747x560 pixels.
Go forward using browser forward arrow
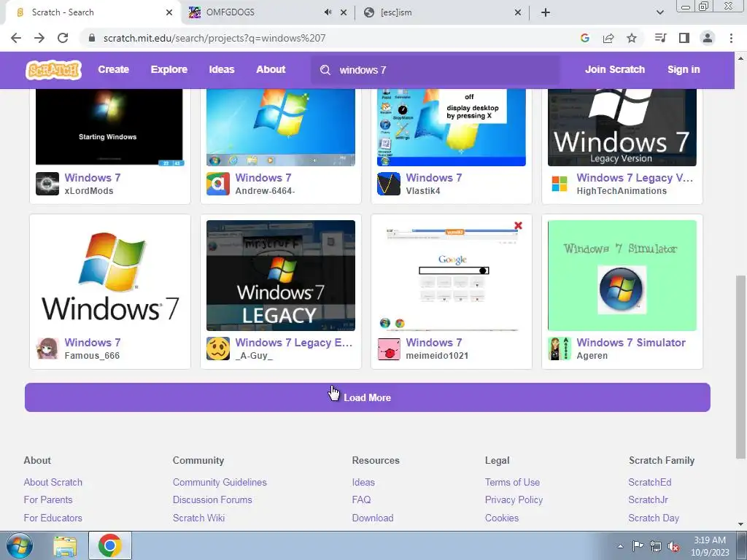(39, 38)
